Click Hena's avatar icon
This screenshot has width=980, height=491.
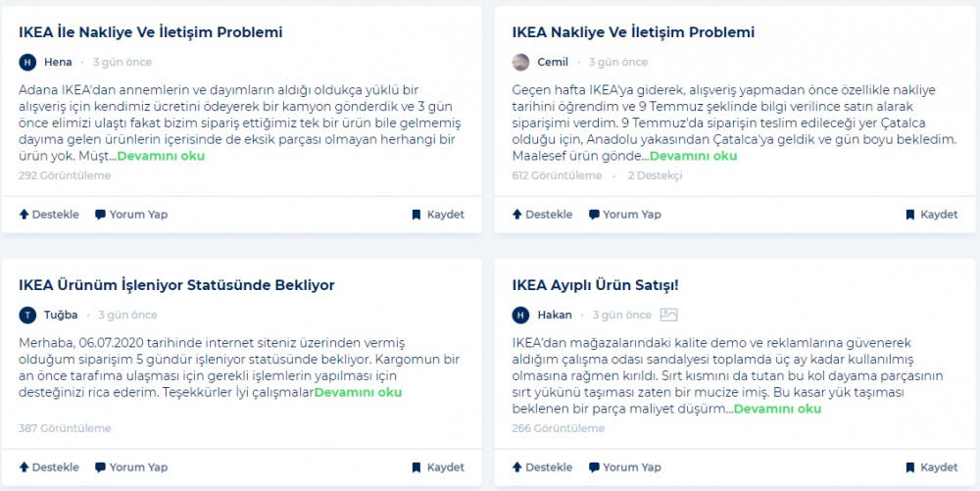(x=27, y=62)
